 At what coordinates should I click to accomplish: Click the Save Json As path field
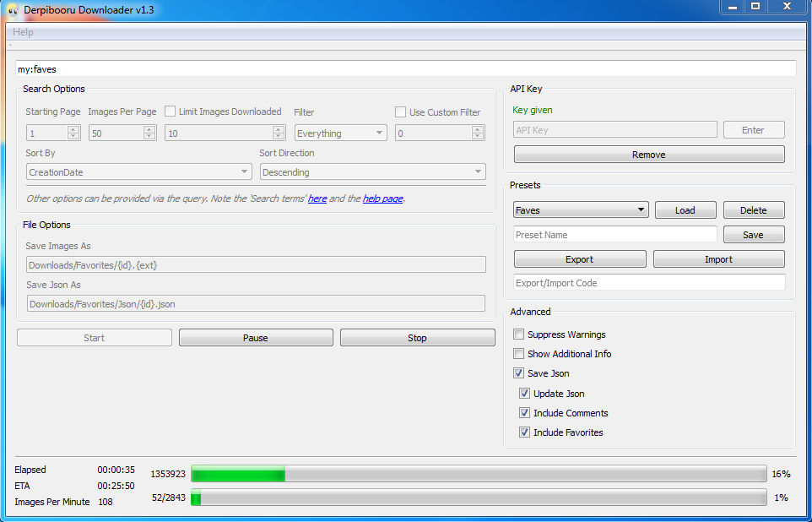[256, 304]
